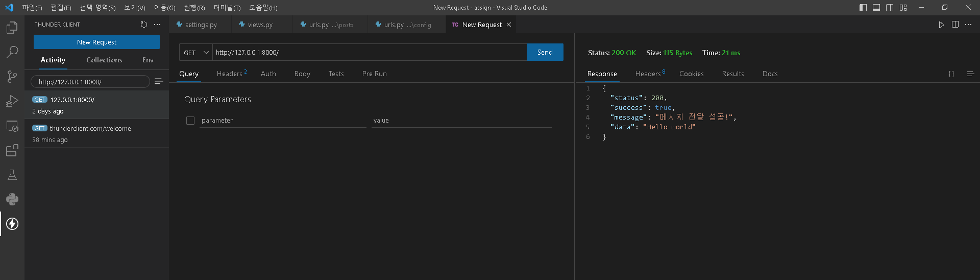Open the Testing flask icon
980x280 pixels.
(x=12, y=175)
